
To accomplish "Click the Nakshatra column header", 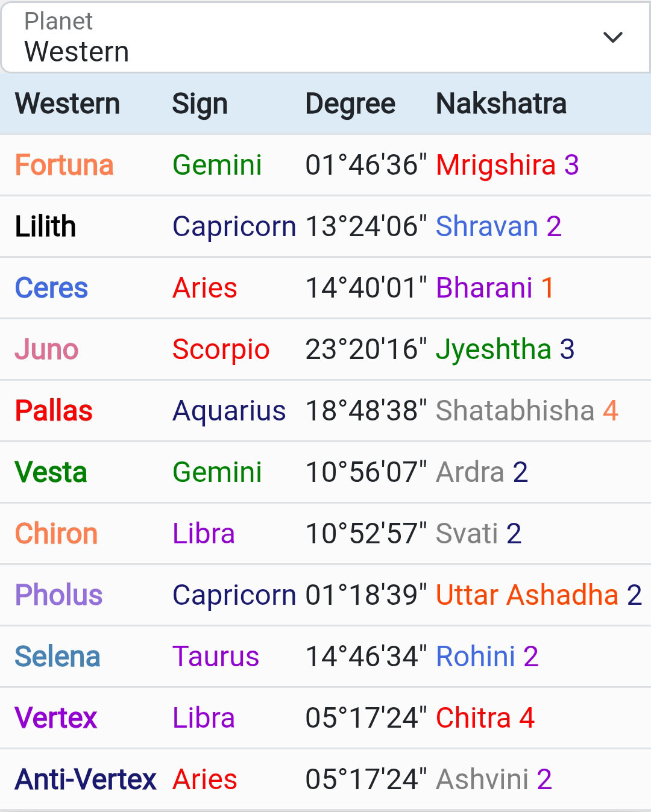I will pos(501,104).
